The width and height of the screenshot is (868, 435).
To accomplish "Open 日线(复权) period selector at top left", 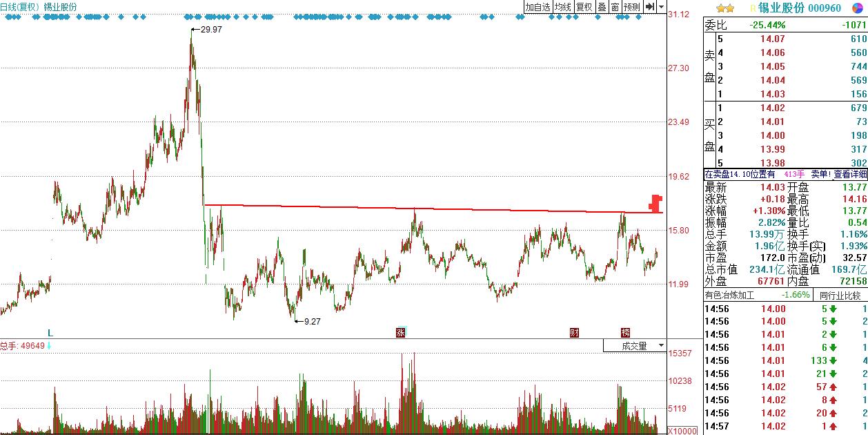I will pos(19,7).
